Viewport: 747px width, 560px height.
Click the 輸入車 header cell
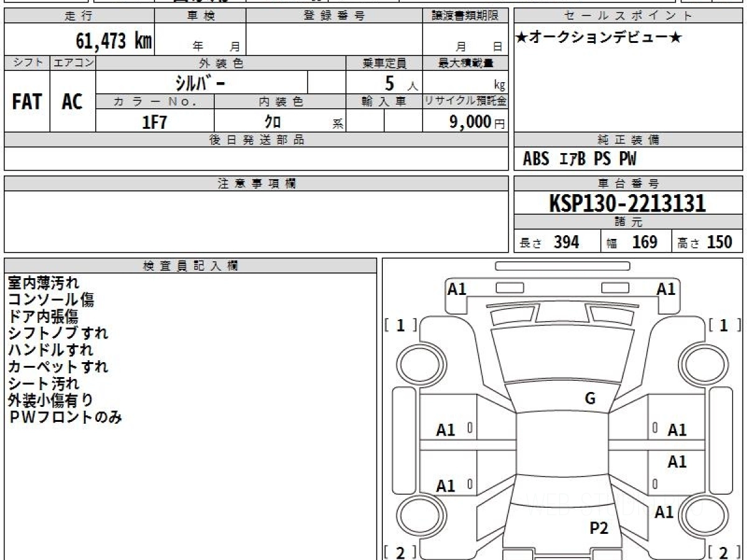tap(384, 101)
